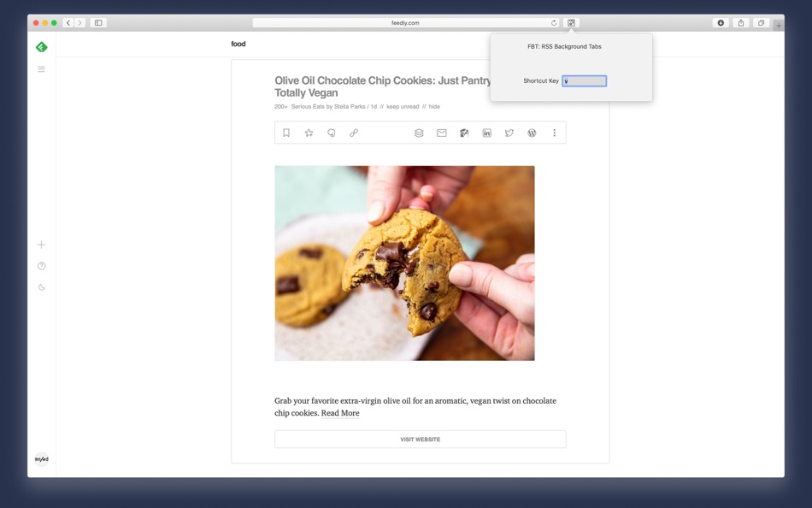
Task: Click the keep unread link
Action: 403,106
